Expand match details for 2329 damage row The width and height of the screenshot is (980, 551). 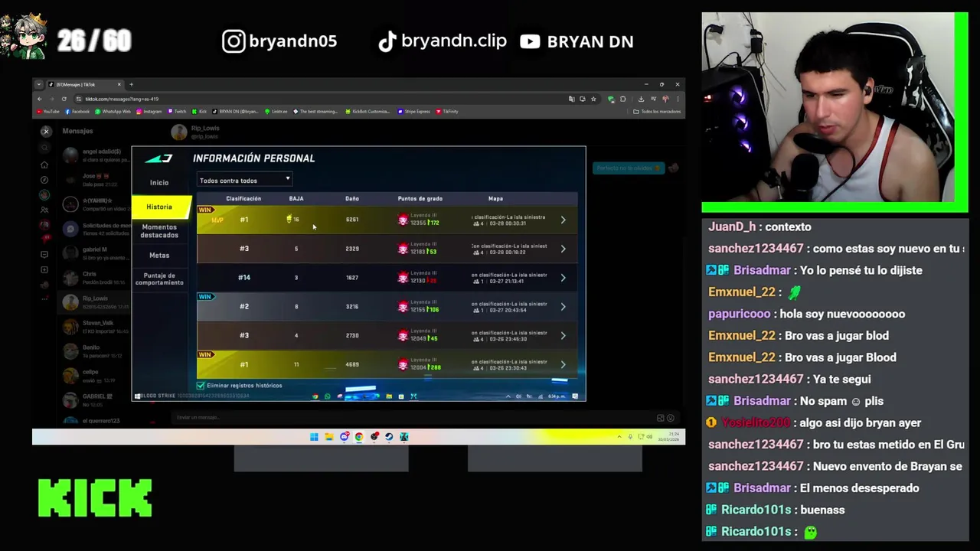click(563, 249)
